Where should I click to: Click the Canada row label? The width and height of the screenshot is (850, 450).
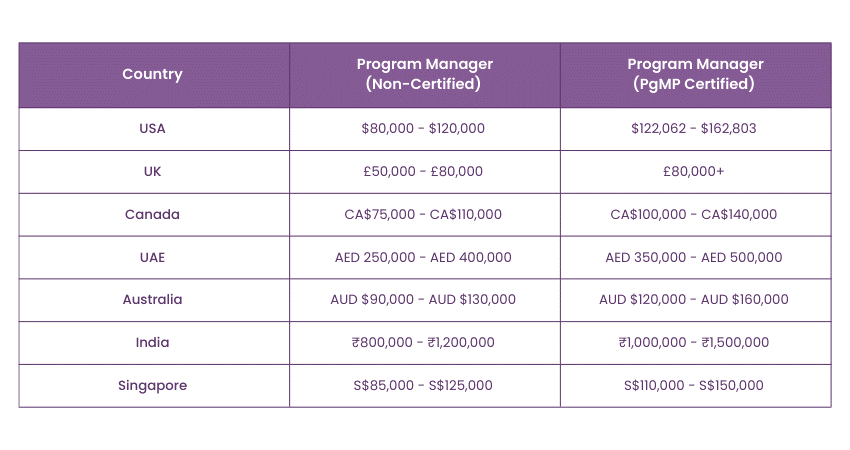[x=153, y=214]
